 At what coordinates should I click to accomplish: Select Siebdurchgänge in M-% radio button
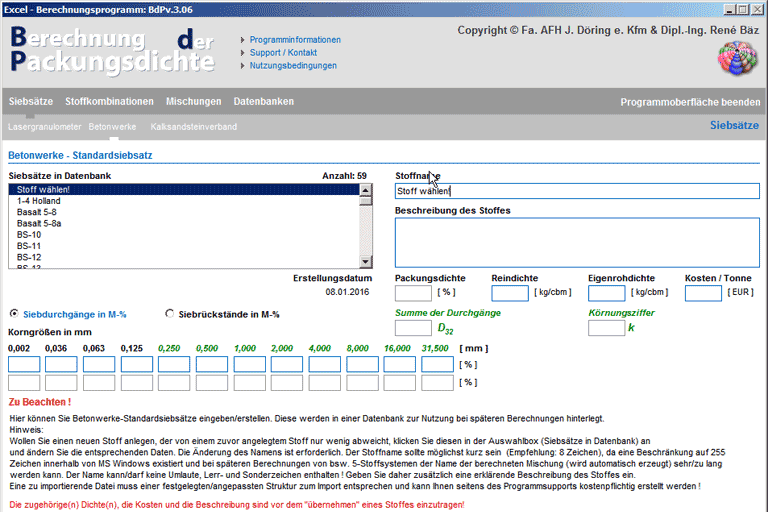(14, 314)
